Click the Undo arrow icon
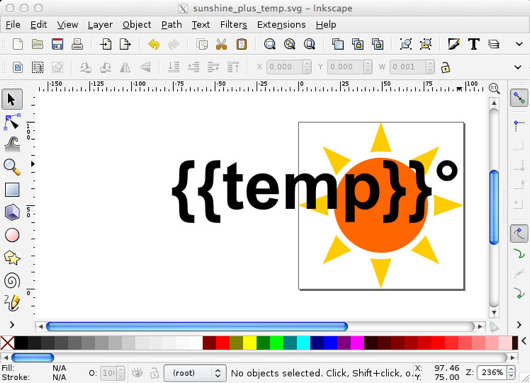This screenshot has height=383, width=530. 154,44
